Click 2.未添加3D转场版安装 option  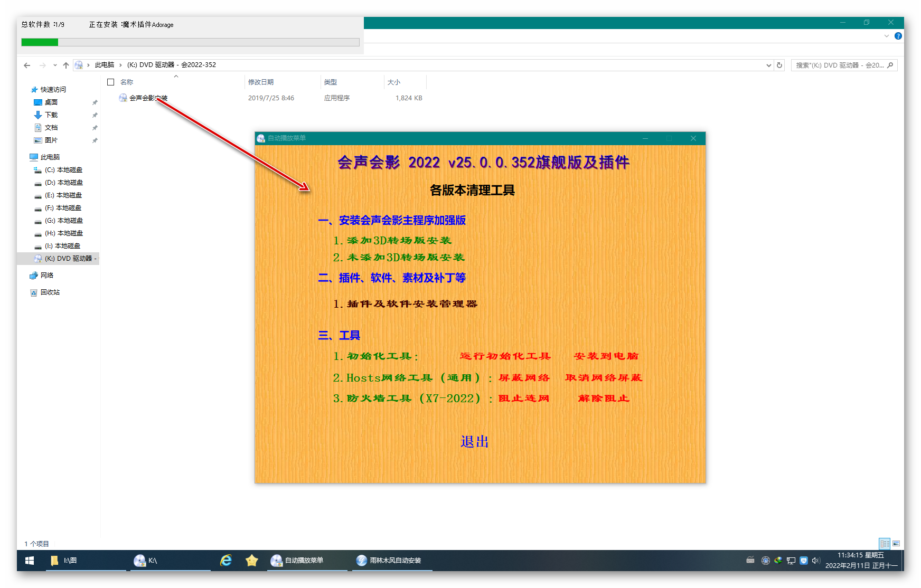tap(399, 258)
